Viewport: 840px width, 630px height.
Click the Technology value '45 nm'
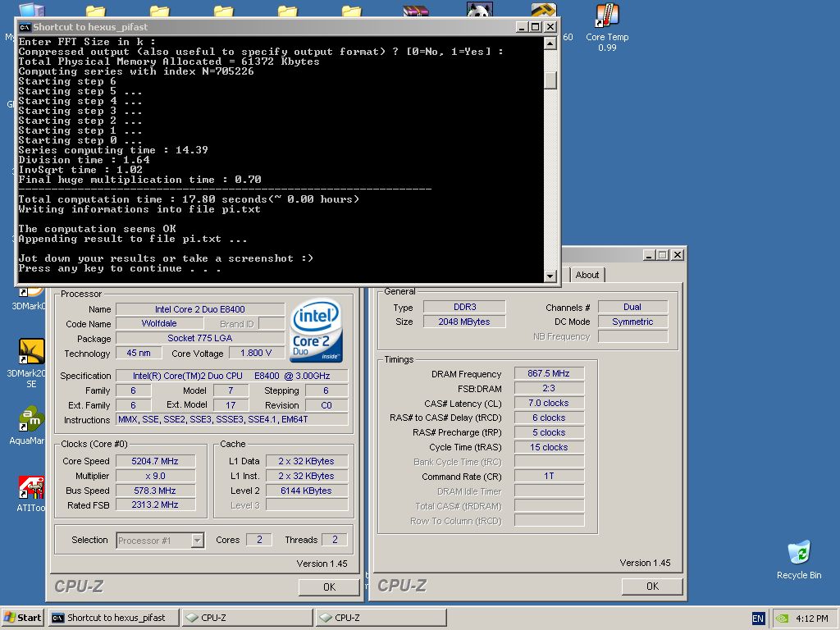pos(139,353)
